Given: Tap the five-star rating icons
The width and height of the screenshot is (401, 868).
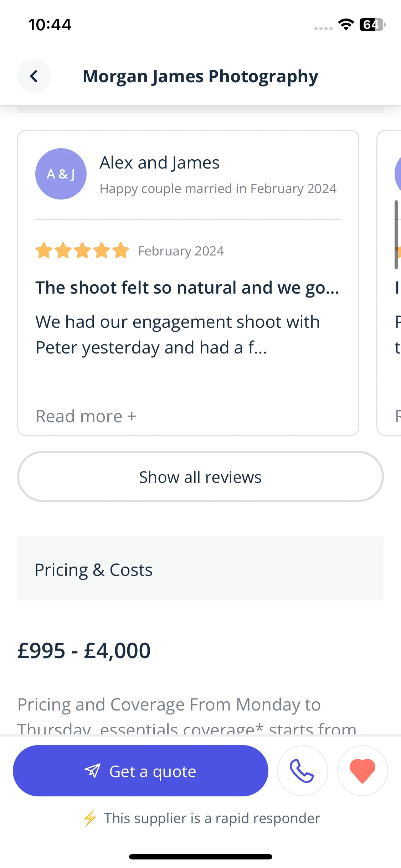Looking at the screenshot, I should pyautogui.click(x=82, y=250).
